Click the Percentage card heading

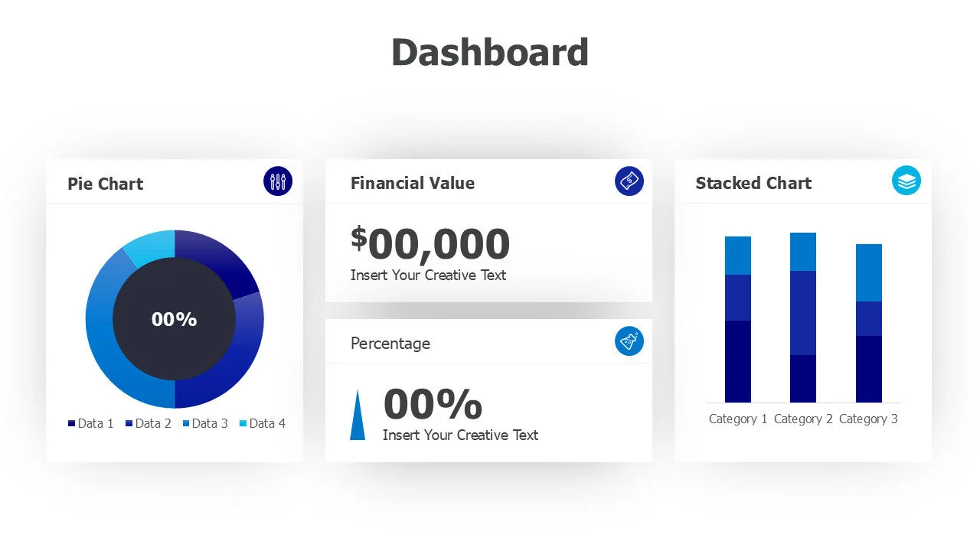tap(390, 344)
